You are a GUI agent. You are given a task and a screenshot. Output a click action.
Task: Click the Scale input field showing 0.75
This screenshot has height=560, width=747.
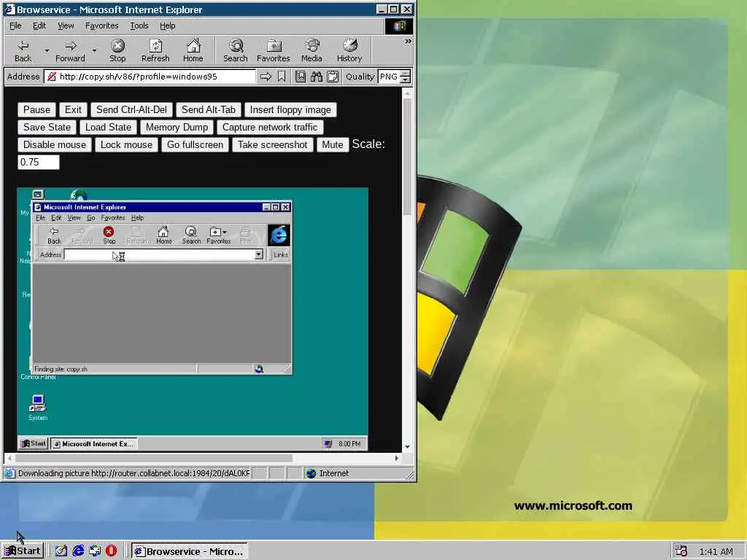39,163
